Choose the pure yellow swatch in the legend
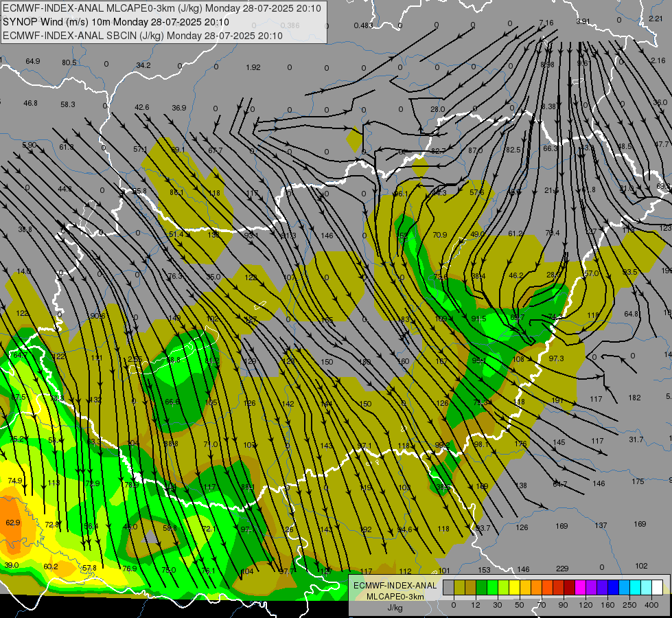 click(515, 587)
